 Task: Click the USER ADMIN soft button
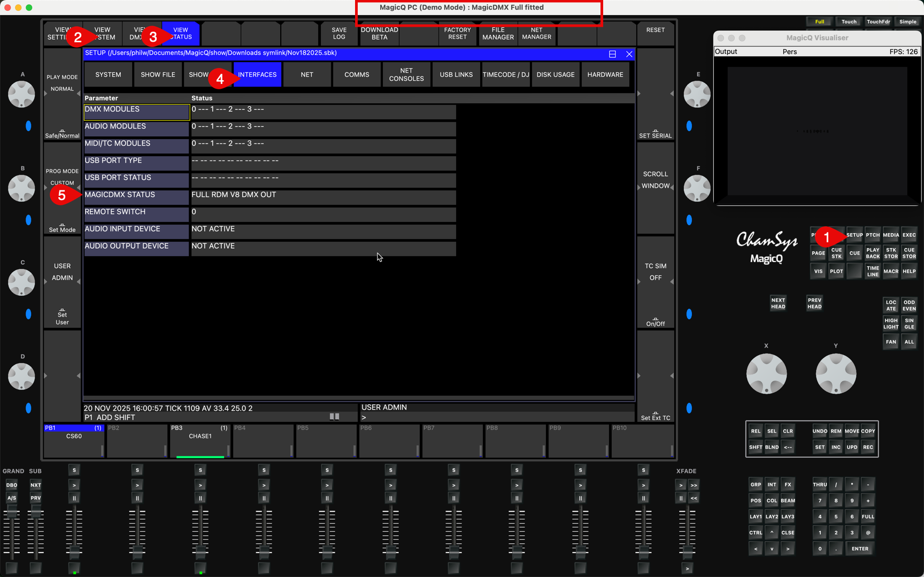(62, 282)
